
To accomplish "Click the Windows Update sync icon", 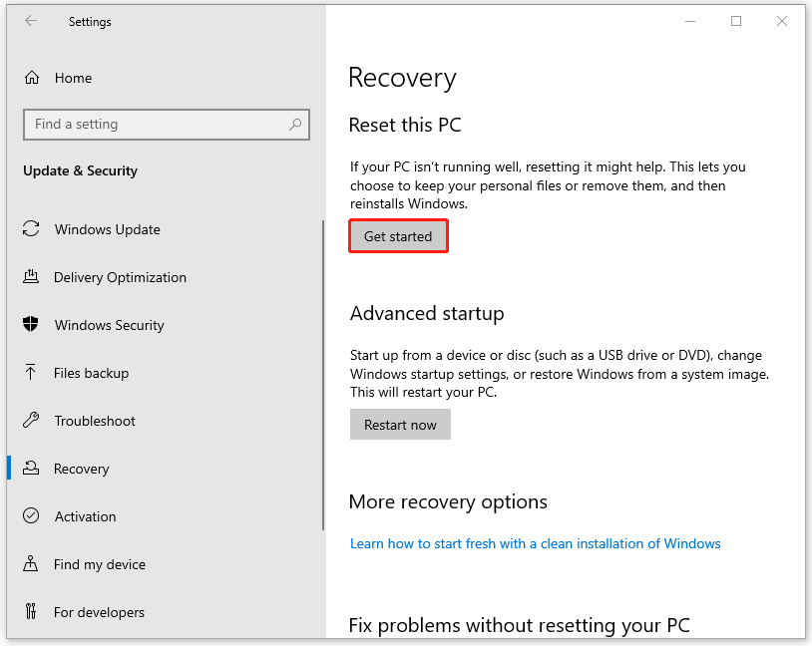I will 31,229.
